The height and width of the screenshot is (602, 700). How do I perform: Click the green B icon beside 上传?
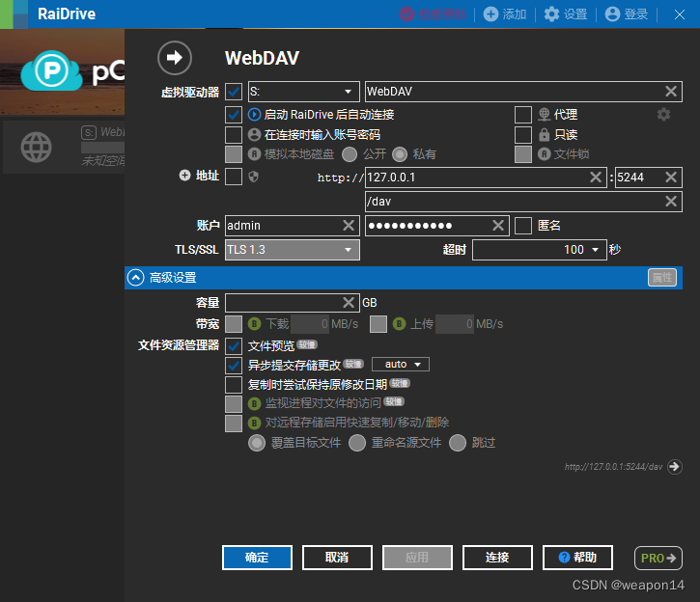coord(399,324)
